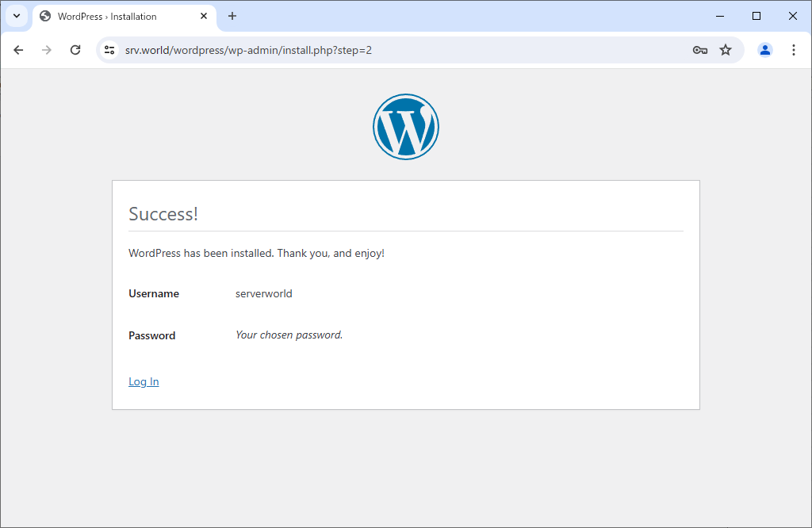
Task: Open the Chrome profile avatar
Action: [765, 50]
